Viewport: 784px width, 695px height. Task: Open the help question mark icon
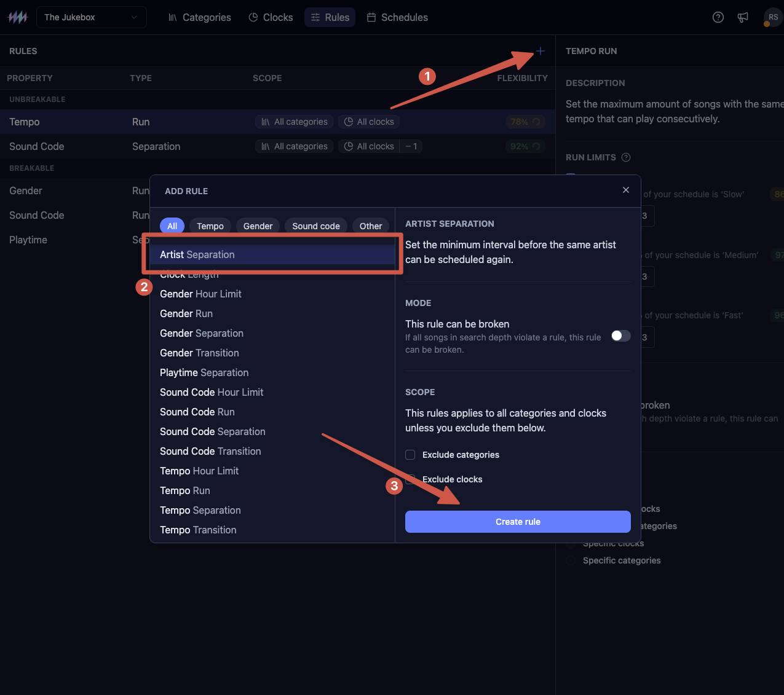tap(718, 17)
